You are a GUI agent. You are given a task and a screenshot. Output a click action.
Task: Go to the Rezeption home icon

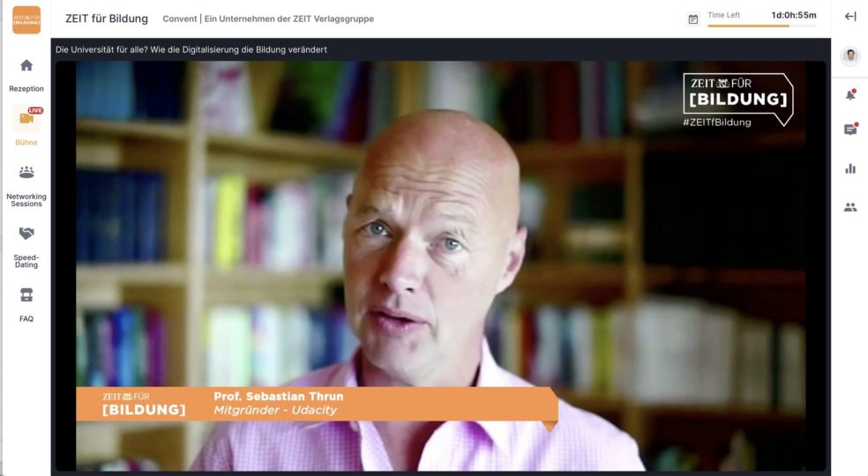point(26,65)
